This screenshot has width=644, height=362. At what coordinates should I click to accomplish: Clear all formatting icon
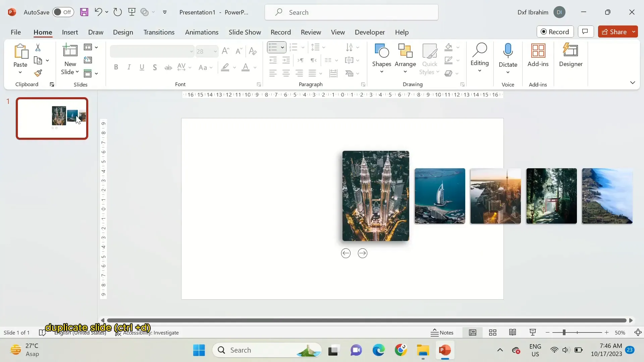(x=253, y=51)
